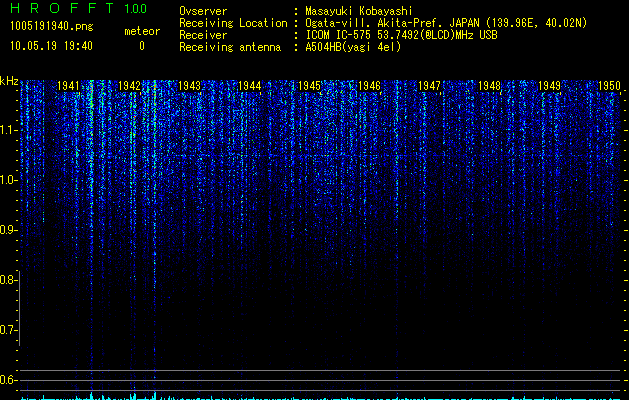
Task: Click the 1941 time marker
Action: (x=68, y=86)
